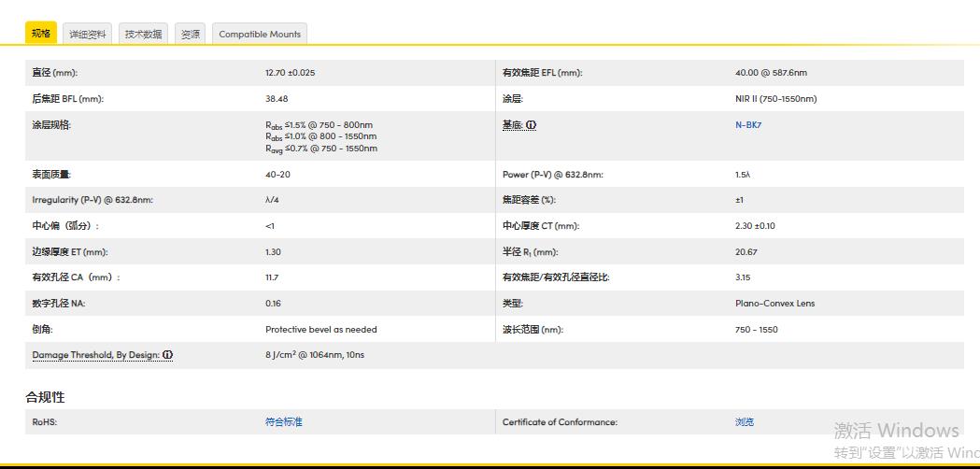The height and width of the screenshot is (469, 980).
Task: Open the 规格 tab
Action: click(40, 33)
